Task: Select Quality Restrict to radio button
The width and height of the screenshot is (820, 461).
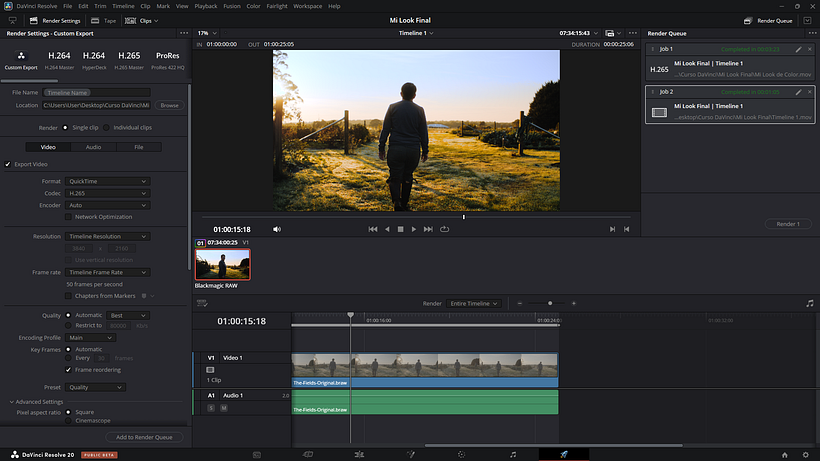Action: coord(68,326)
